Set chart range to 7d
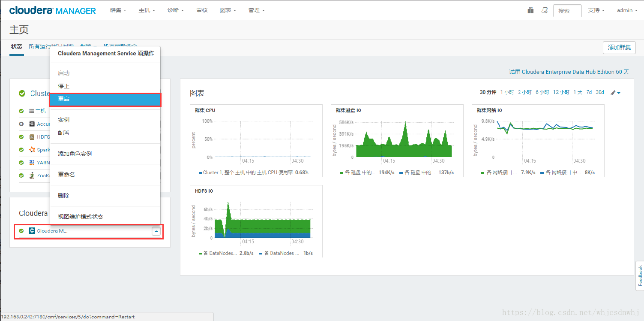This screenshot has width=644, height=321. tap(589, 92)
